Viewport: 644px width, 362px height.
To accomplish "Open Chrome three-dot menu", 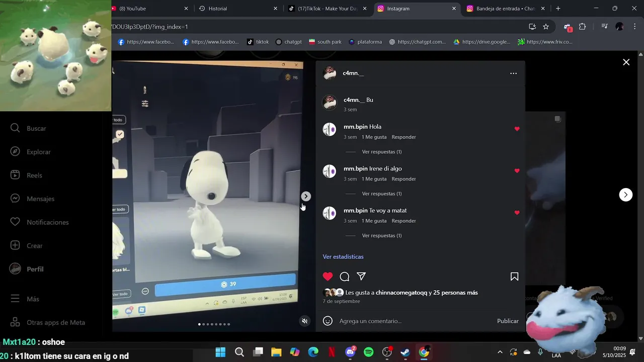I will (x=634, y=27).
